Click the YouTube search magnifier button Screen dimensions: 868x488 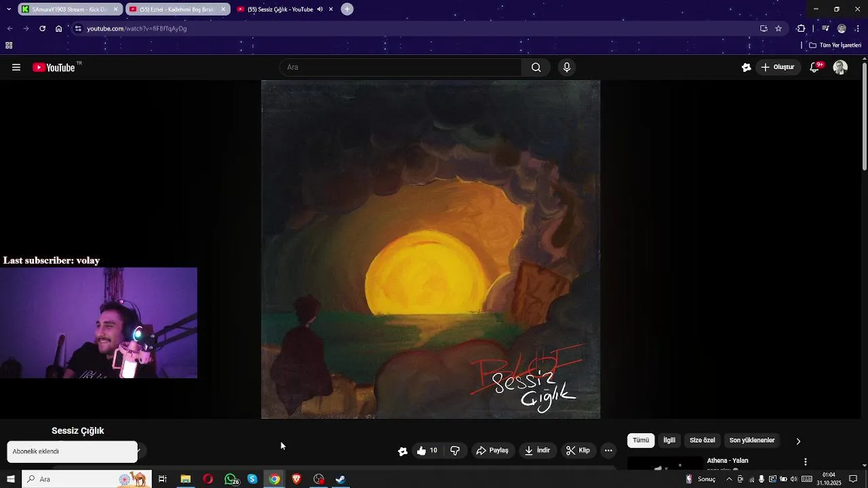click(536, 67)
